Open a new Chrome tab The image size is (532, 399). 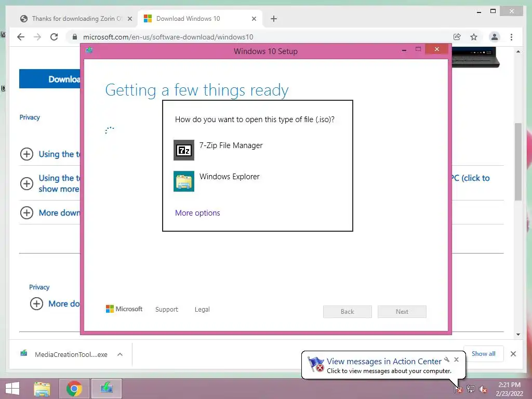[274, 19]
